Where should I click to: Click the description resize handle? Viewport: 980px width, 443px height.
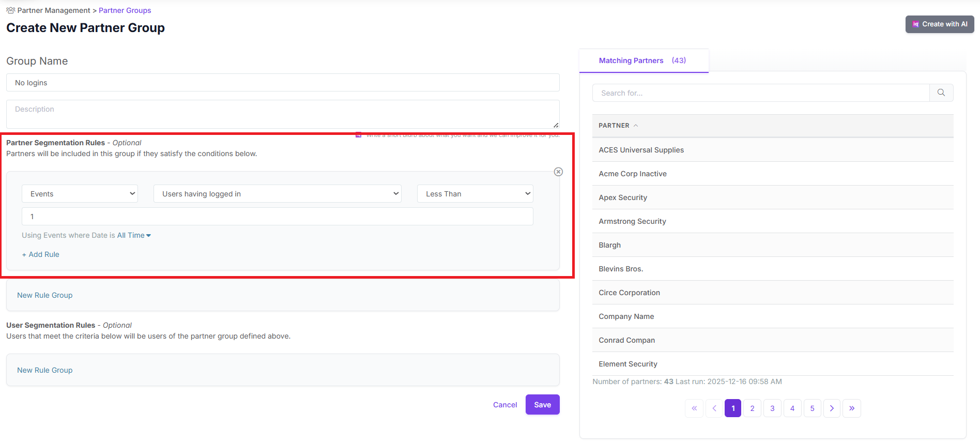pyautogui.click(x=556, y=125)
